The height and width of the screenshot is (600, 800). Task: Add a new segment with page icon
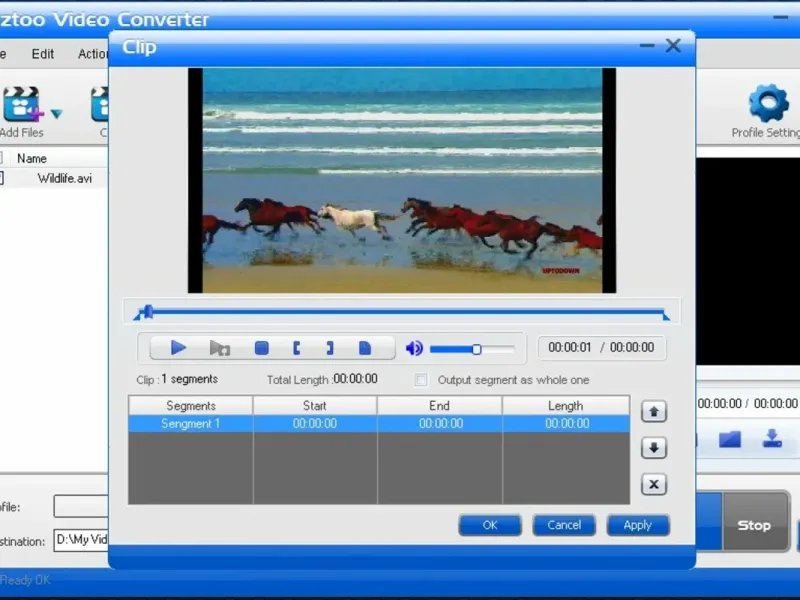(365, 348)
